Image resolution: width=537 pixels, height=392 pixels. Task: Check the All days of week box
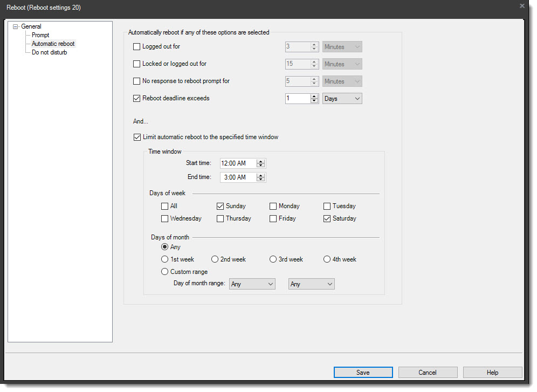coord(165,206)
